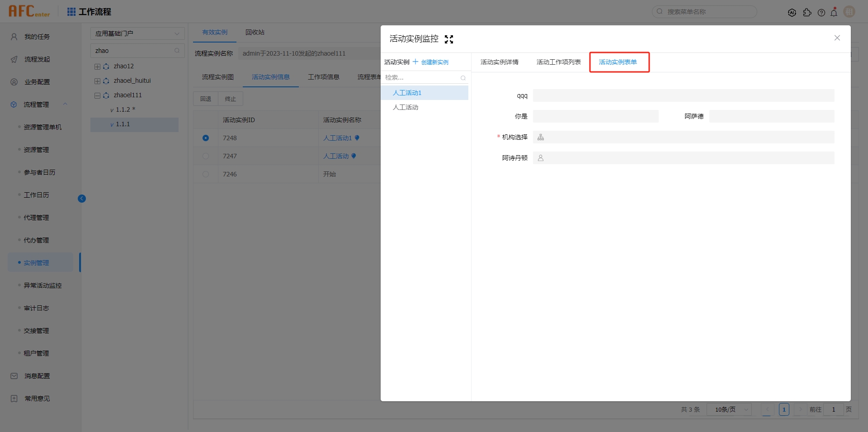Click the 创建新实例 link
Image resolution: width=868 pixels, height=432 pixels.
tap(435, 62)
